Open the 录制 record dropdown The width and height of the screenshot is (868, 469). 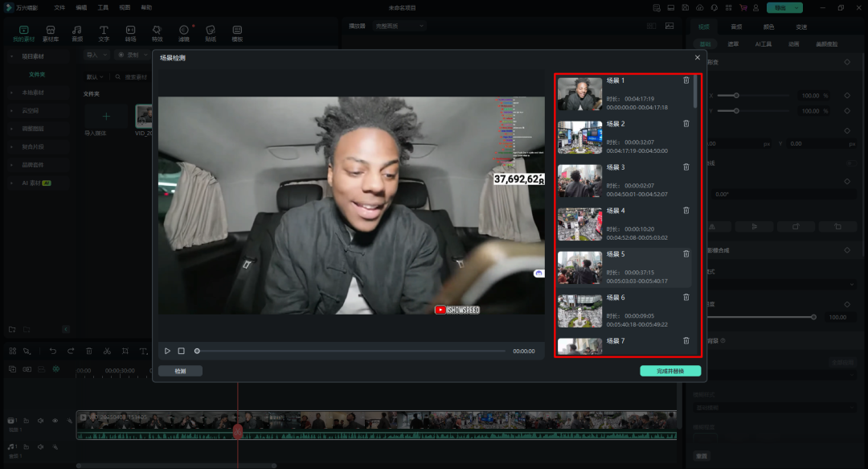coord(133,55)
